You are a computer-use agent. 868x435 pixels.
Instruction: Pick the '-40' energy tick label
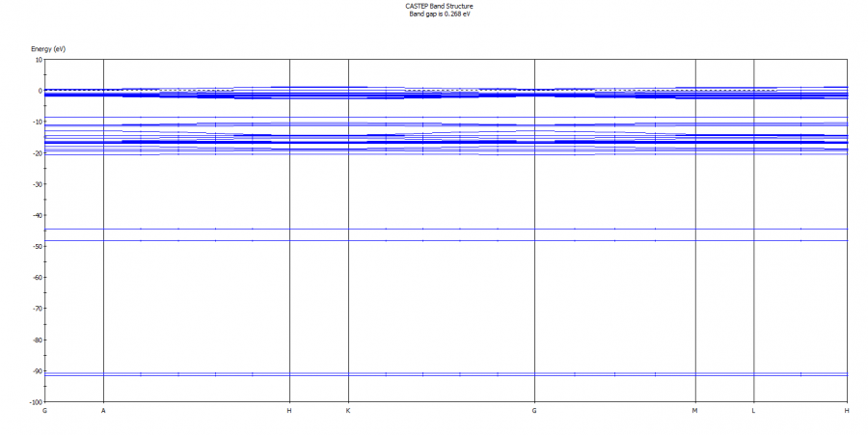tap(37, 215)
